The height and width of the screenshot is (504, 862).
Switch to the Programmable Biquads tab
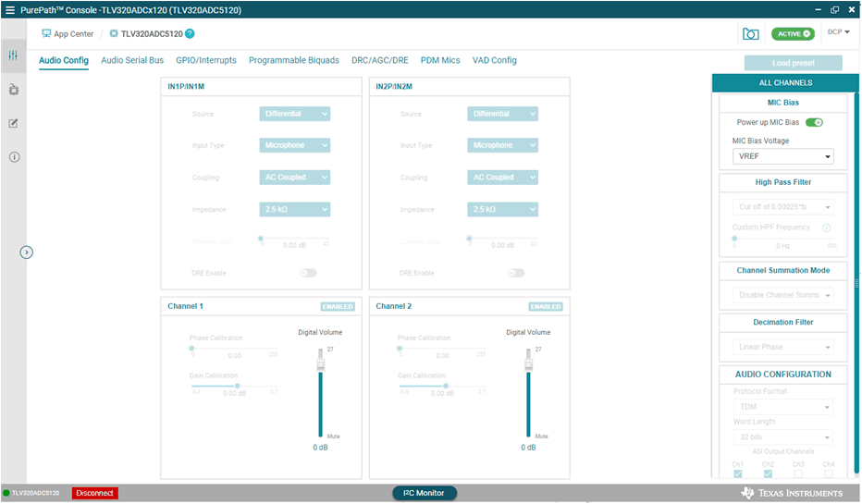(x=293, y=60)
